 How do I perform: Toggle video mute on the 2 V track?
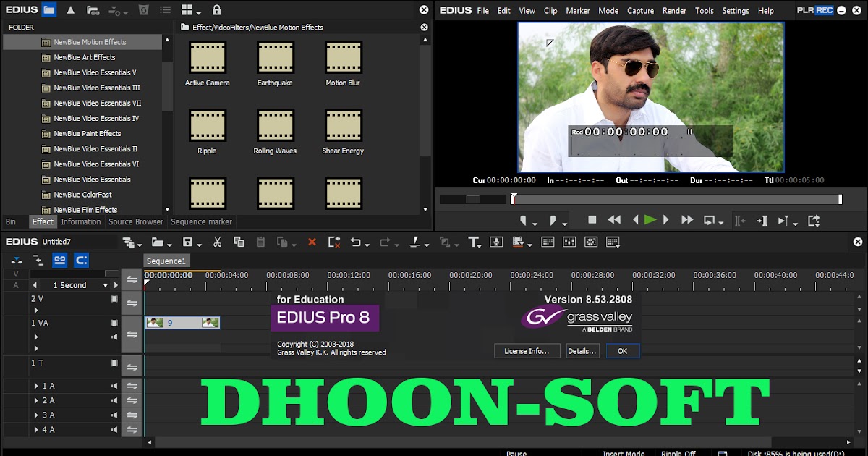click(114, 298)
